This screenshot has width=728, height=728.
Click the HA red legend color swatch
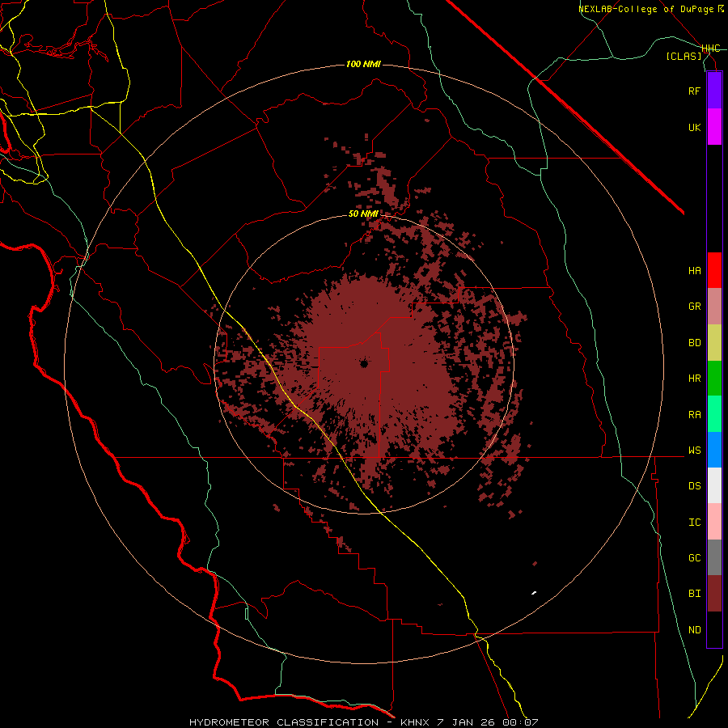click(714, 270)
